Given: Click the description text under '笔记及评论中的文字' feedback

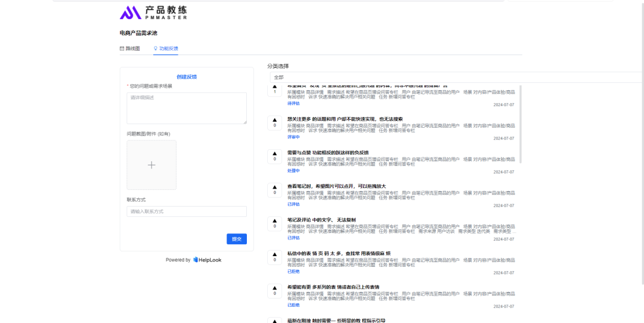Looking at the screenshot, I should pos(401,229).
